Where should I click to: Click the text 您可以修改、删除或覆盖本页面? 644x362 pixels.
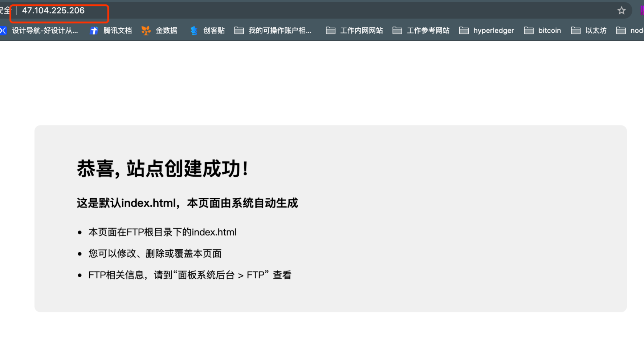[x=155, y=253]
